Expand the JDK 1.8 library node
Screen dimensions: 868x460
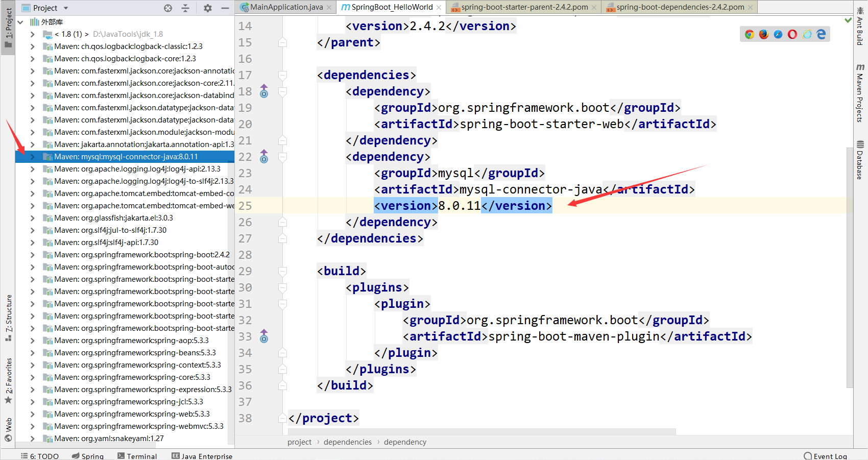[x=33, y=34]
